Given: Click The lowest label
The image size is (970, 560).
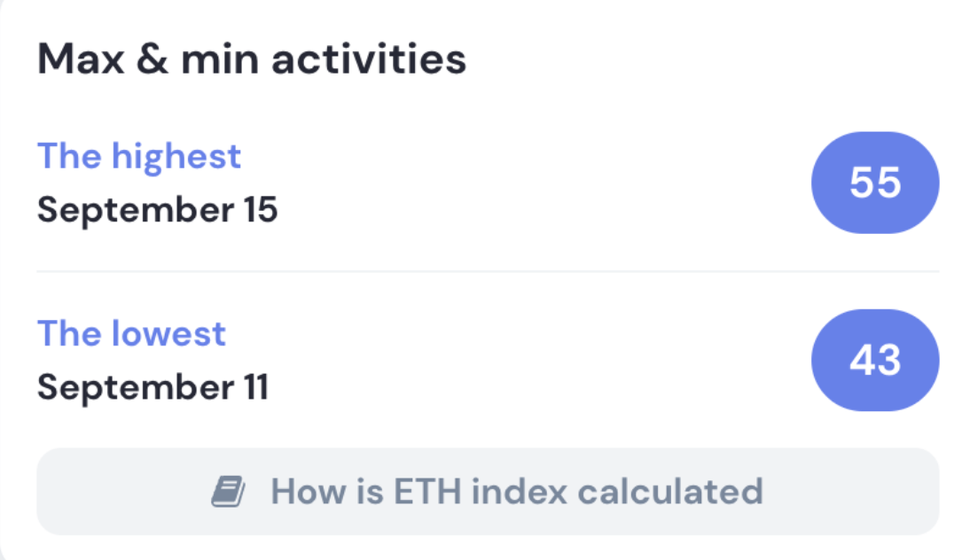Looking at the screenshot, I should click(x=132, y=334).
